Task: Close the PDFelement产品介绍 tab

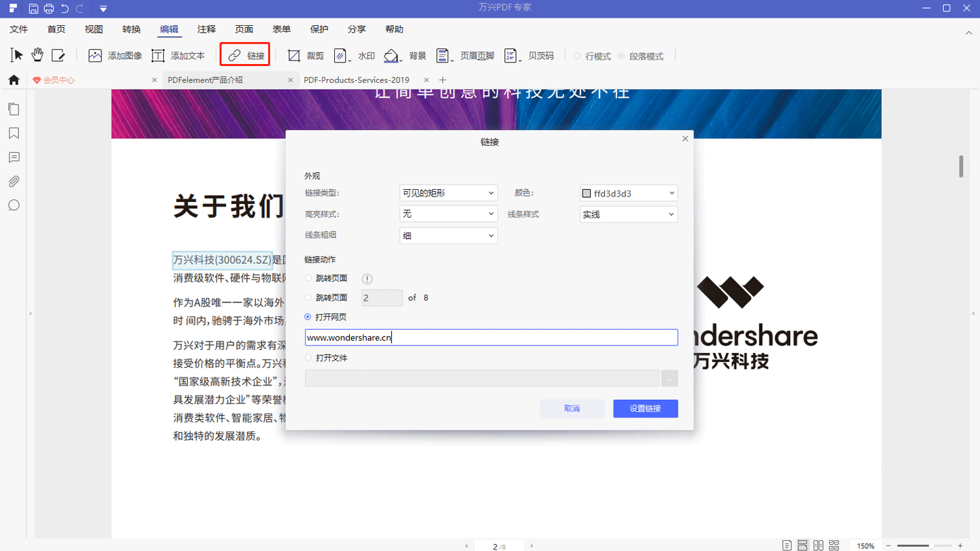Action: pyautogui.click(x=291, y=80)
